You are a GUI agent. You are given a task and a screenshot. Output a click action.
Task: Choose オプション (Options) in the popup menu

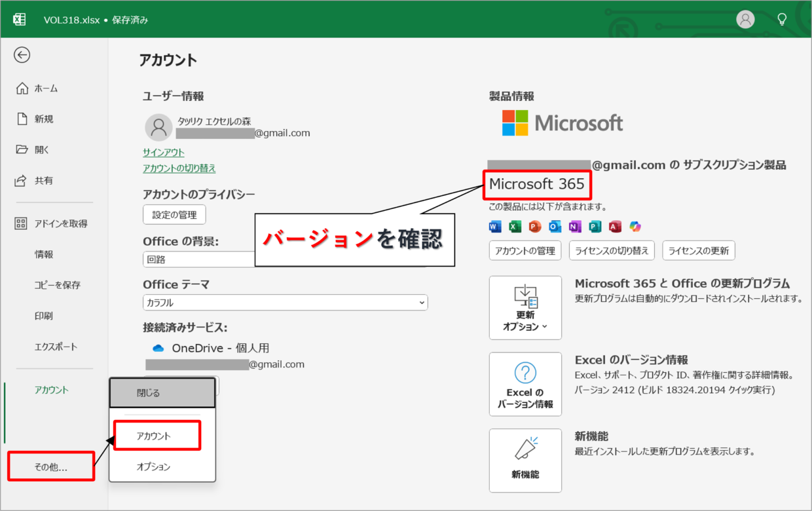click(x=153, y=467)
